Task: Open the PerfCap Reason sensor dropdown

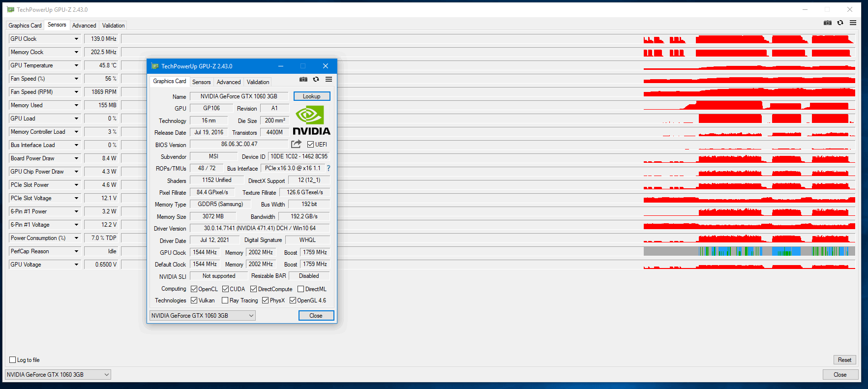Action: (76, 251)
